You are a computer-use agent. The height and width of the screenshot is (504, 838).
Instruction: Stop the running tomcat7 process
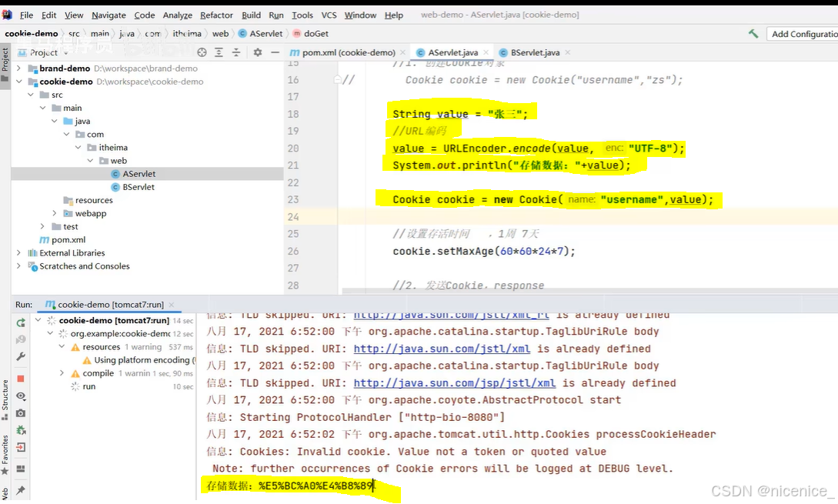point(21,379)
